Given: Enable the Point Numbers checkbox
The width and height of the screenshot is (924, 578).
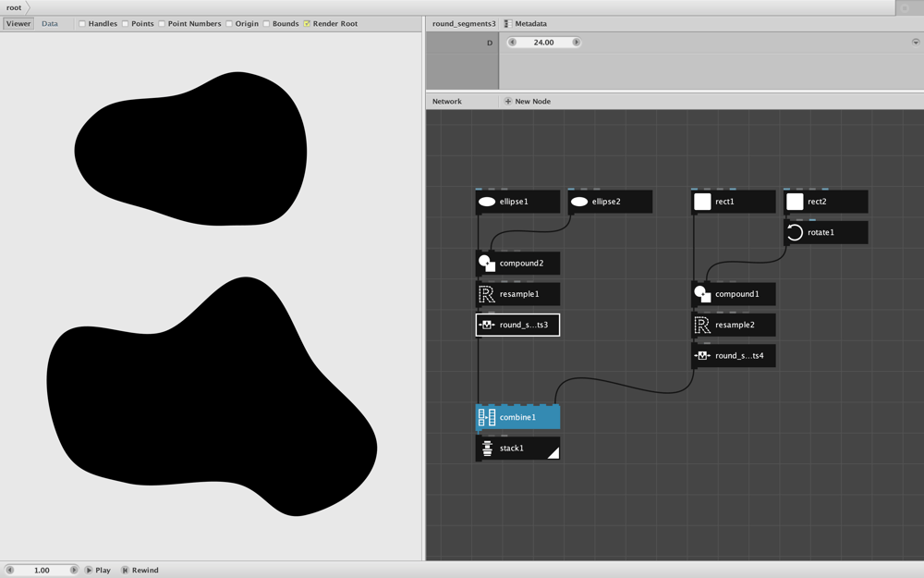Looking at the screenshot, I should pyautogui.click(x=162, y=24).
